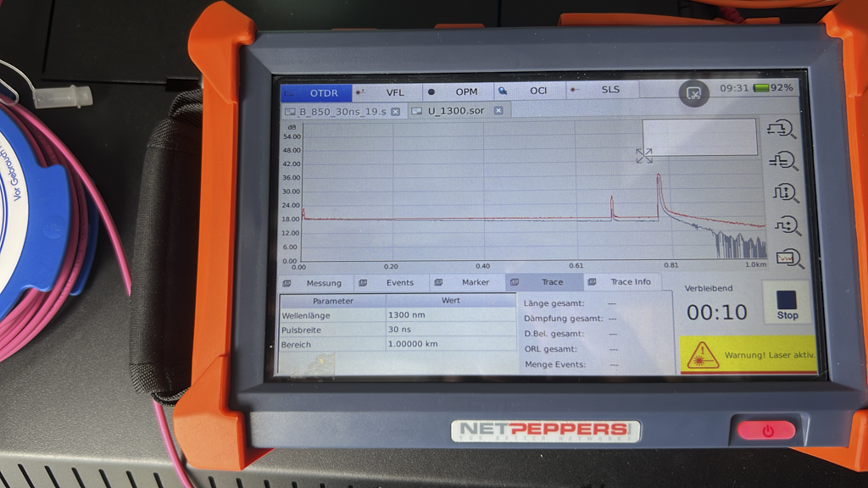Viewport: 868px width, 488px height.
Task: Tap the D.Bel. gesamt label
Action: pos(554,334)
